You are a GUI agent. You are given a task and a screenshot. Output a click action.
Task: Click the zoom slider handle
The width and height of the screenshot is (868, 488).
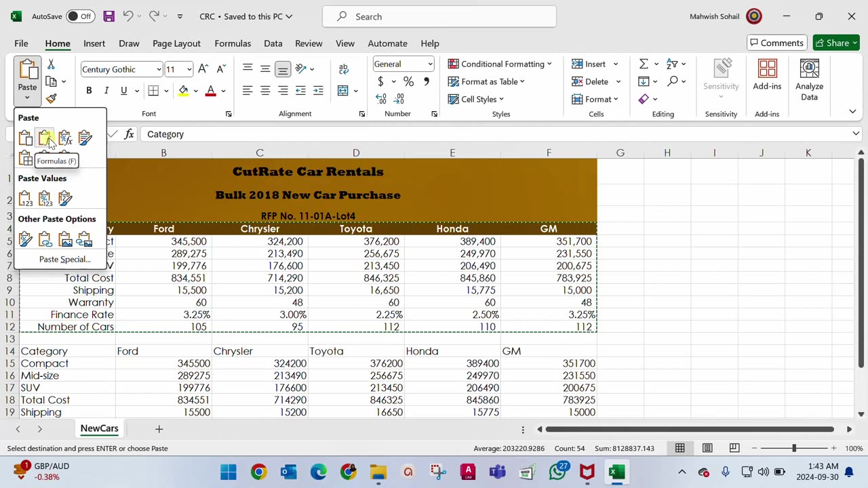pyautogui.click(x=794, y=448)
